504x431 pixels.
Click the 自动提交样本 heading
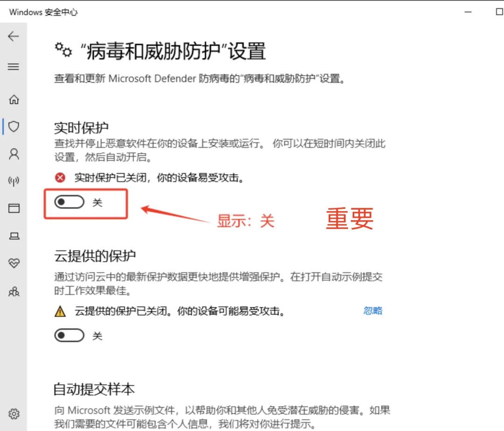point(94,389)
